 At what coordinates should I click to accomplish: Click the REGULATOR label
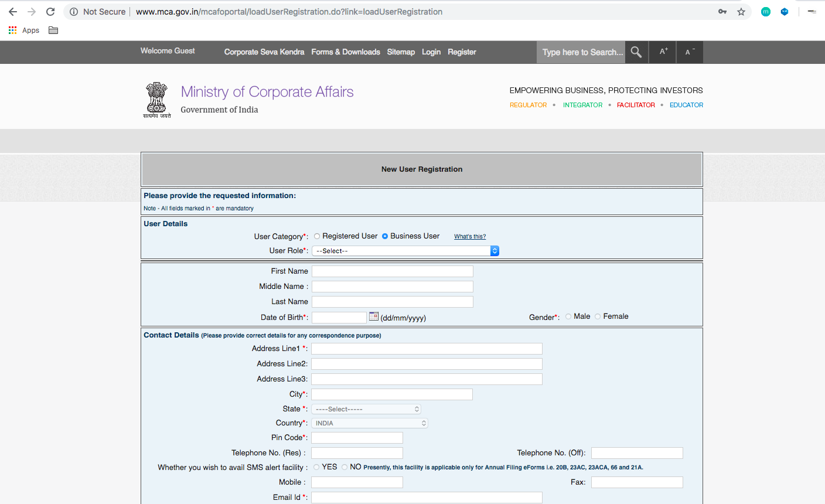[x=528, y=105]
